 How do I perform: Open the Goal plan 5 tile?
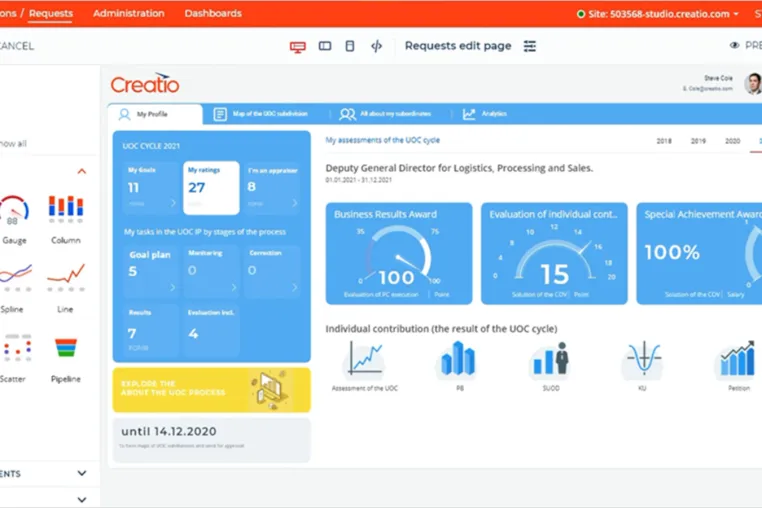coord(151,271)
